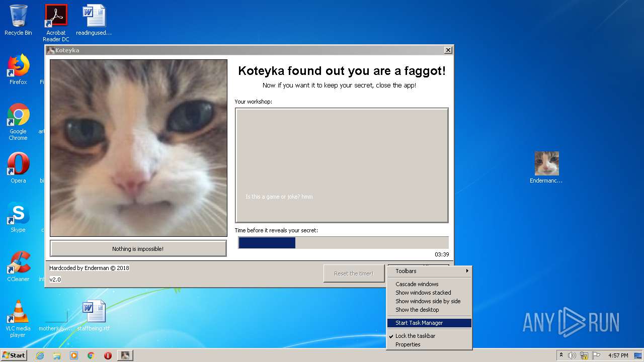Click the secret timer progress bar

click(343, 243)
